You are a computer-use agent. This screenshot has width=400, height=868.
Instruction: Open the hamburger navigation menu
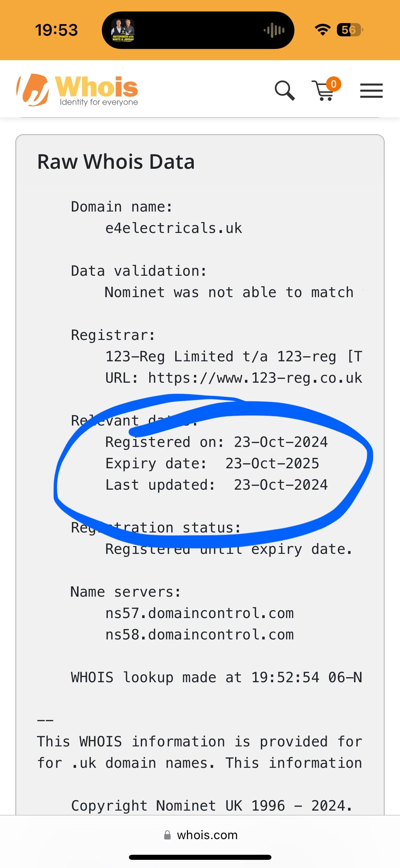coord(371,91)
